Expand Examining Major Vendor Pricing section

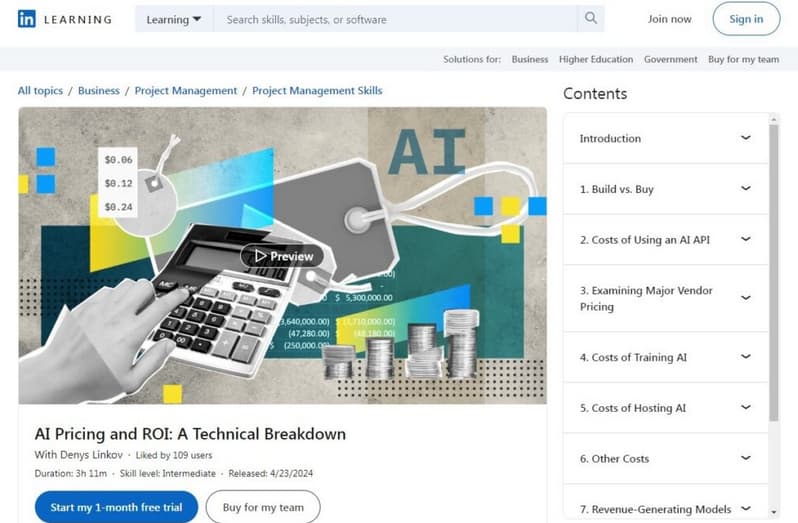[x=745, y=298]
